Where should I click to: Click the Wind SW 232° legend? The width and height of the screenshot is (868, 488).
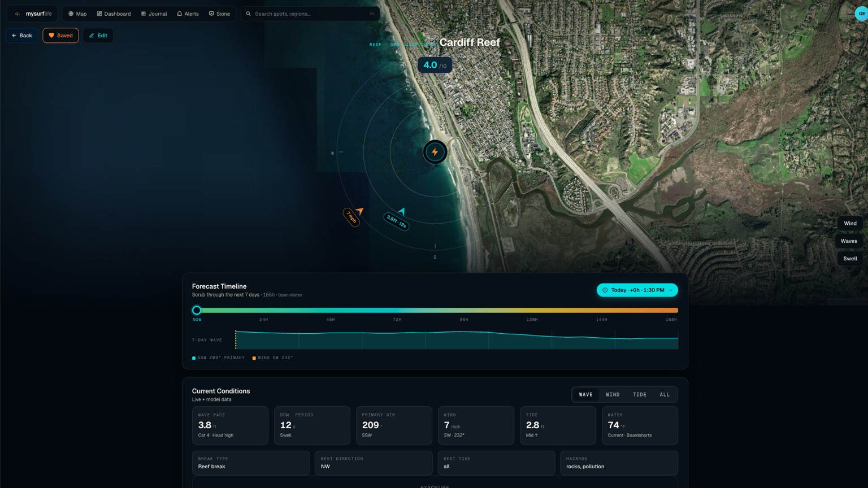coord(272,358)
